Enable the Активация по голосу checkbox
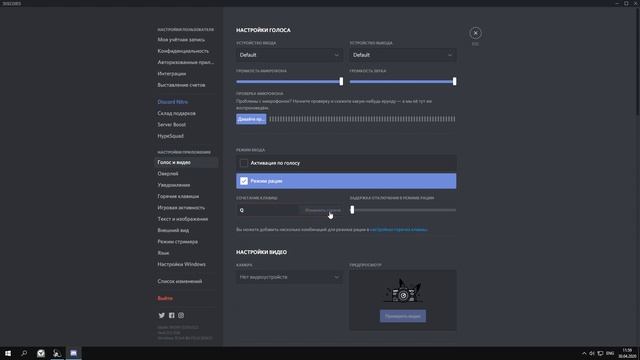Screen dimensions: 640x360 (244, 163)
